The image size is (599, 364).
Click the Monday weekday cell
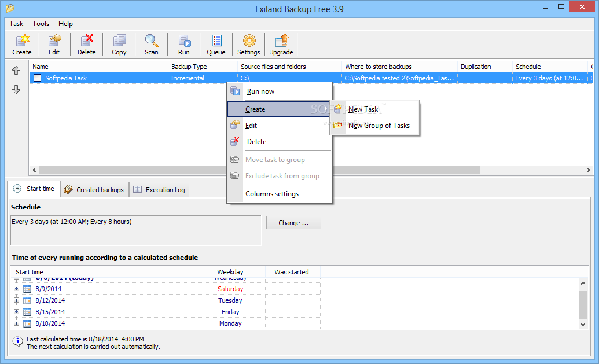coord(230,323)
